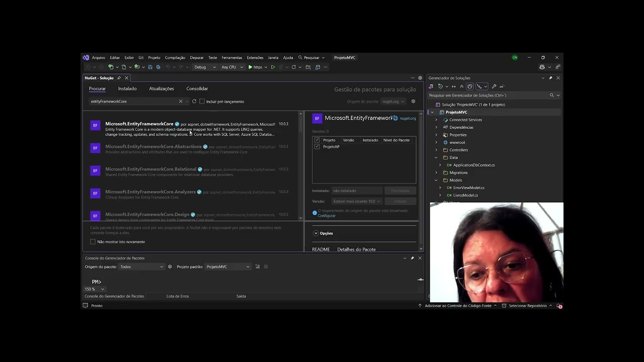This screenshot has height=362, width=644.
Task: Click Adicionar ao Controle do Código-Fonte
Action: tap(458, 306)
